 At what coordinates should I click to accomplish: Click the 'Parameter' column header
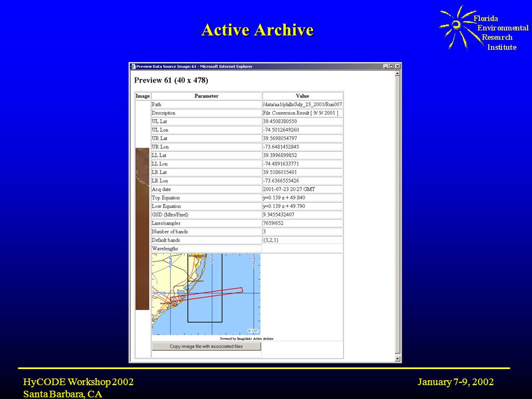point(206,96)
